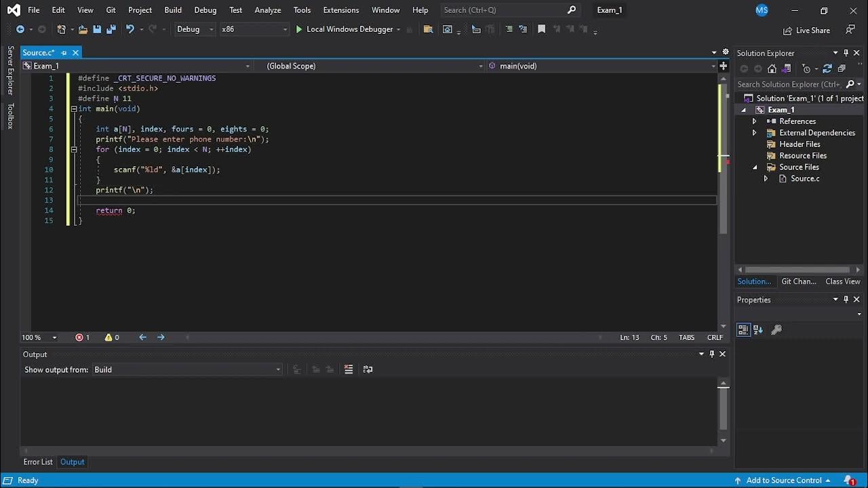Click the Open File folder icon

pos(83,29)
